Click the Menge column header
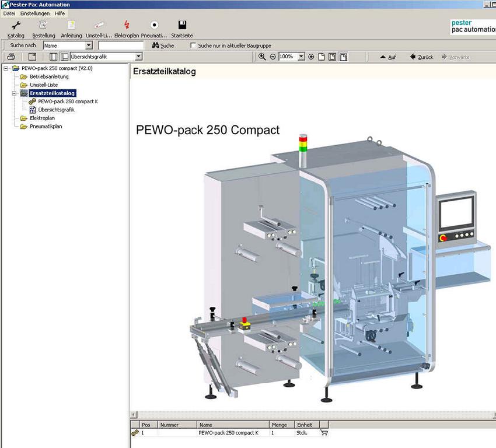496x448 pixels. pyautogui.click(x=282, y=425)
